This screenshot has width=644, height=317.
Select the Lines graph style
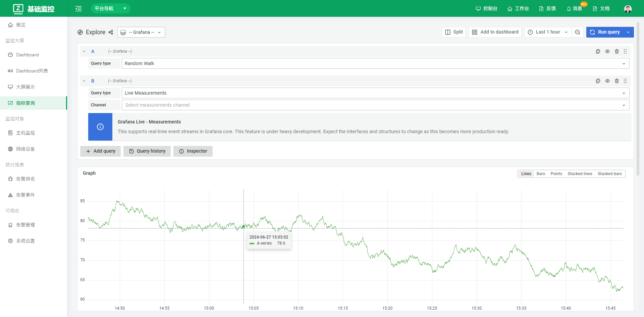526,174
